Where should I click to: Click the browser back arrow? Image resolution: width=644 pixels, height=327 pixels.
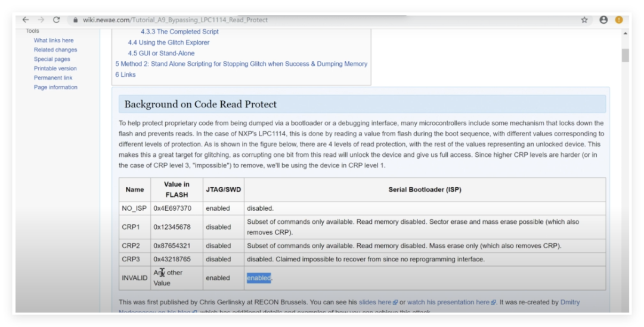[26, 20]
